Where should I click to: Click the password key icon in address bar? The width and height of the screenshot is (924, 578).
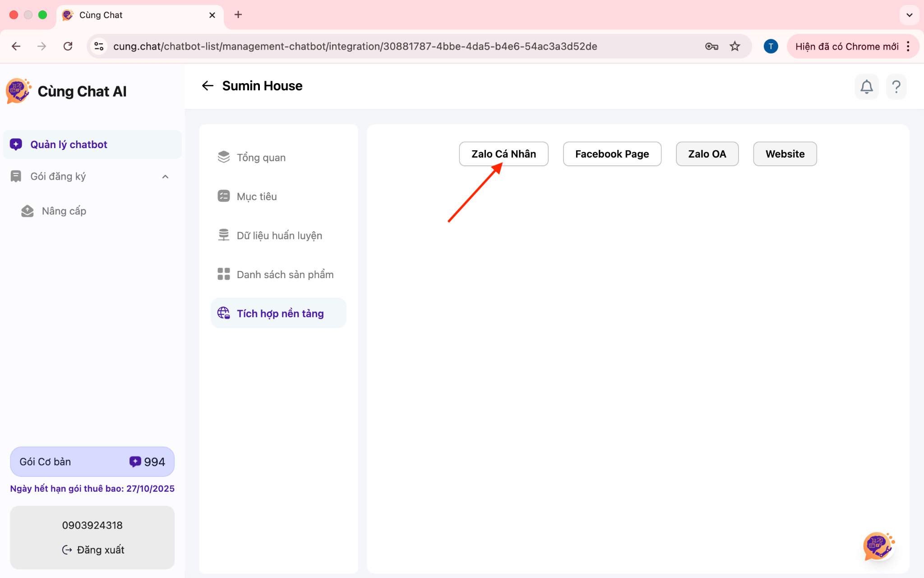coord(711,46)
